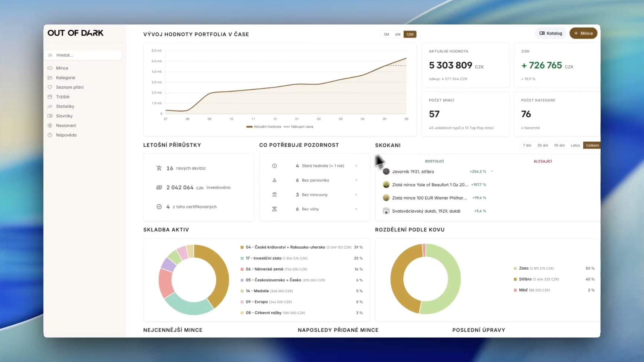Open the Tržiště icon in sidebar
Screen dimensions: 644x362
coord(50,97)
